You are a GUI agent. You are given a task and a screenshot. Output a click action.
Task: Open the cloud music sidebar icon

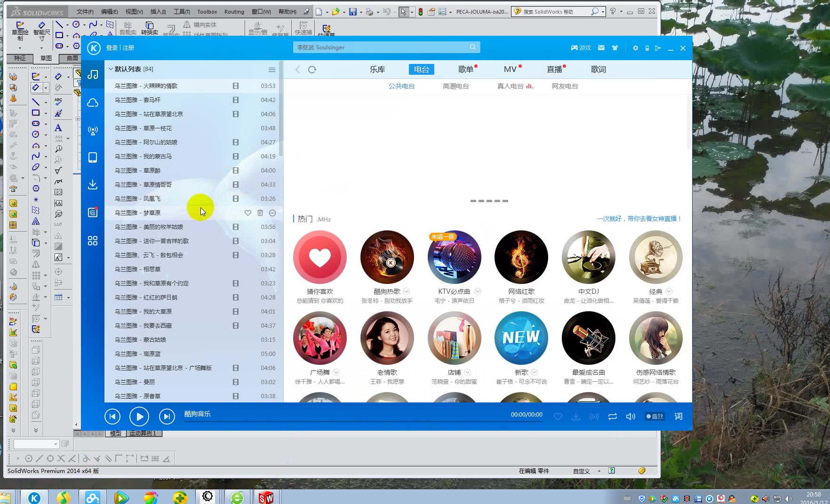[93, 103]
